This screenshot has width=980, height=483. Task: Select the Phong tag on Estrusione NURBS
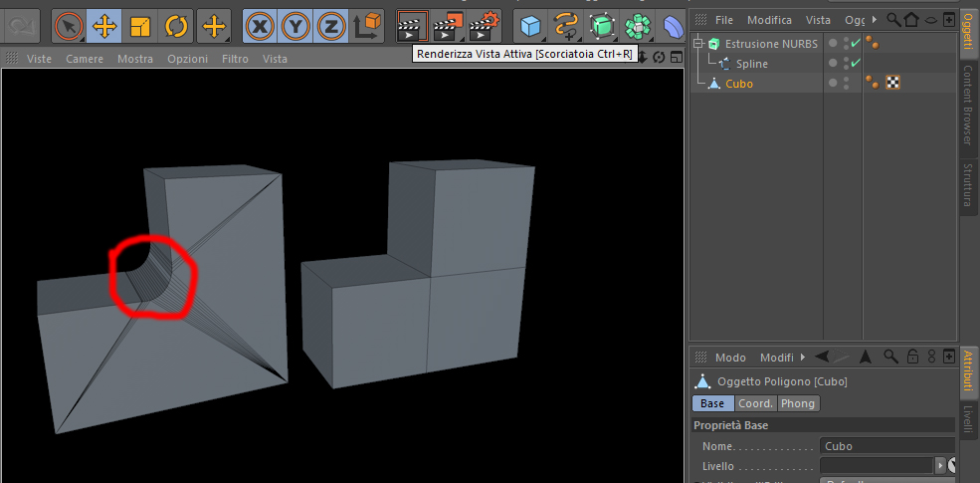[x=873, y=44]
